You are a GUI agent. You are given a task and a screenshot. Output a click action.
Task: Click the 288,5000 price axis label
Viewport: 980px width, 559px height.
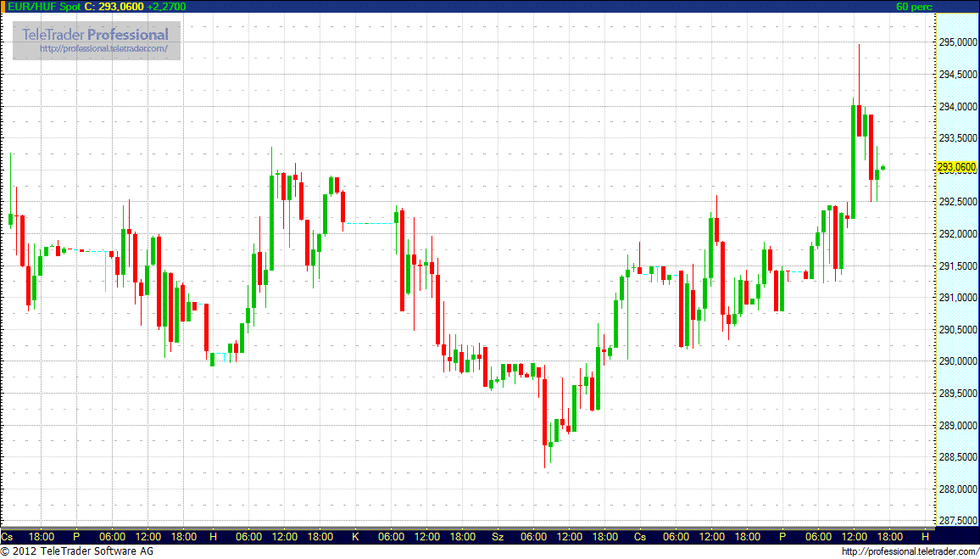point(957,457)
